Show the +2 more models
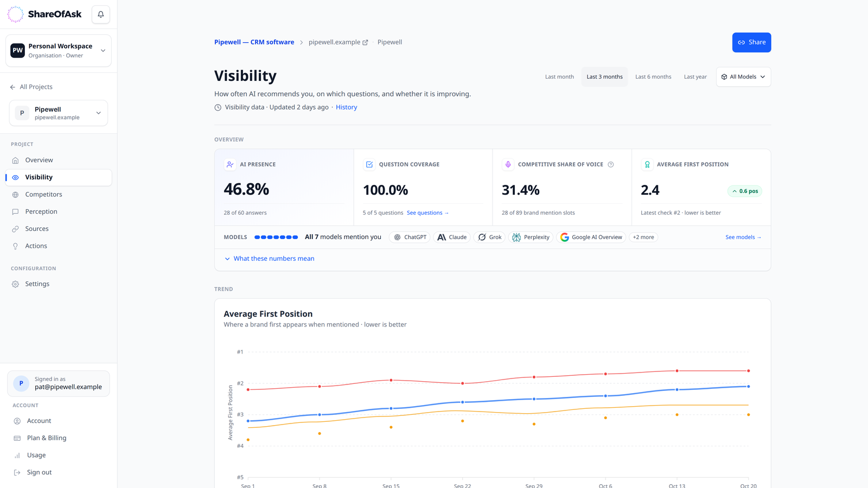868x488 pixels. click(643, 237)
